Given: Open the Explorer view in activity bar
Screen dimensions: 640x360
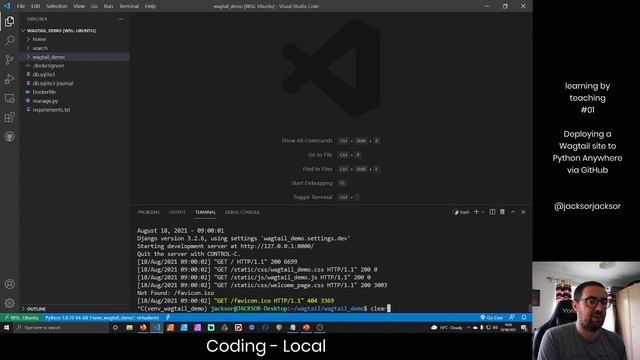Looking at the screenshot, I should tap(9, 21).
